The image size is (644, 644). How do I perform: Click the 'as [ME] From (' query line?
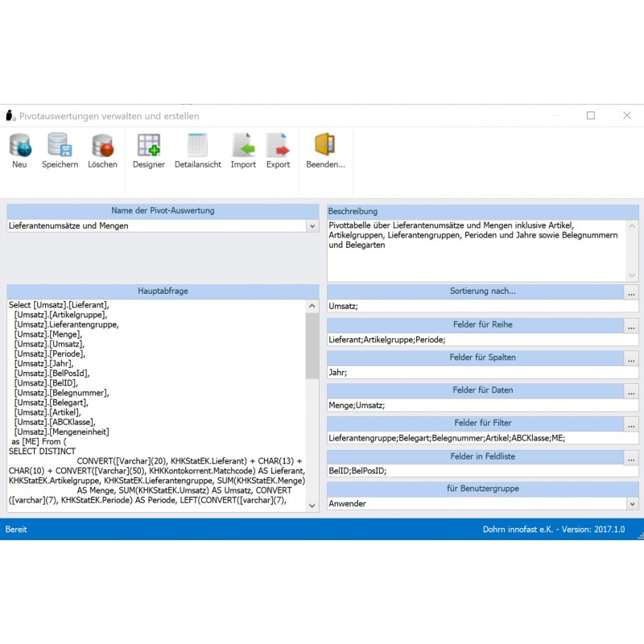click(x=39, y=442)
